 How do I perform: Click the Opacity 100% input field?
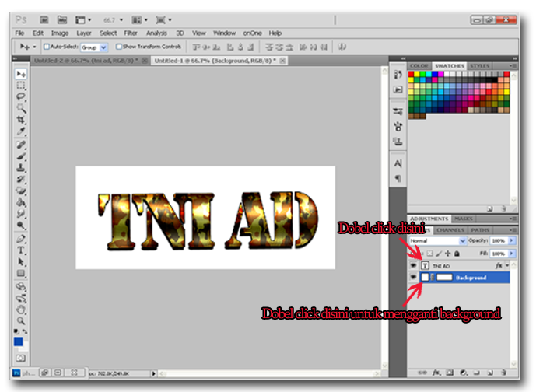499,241
